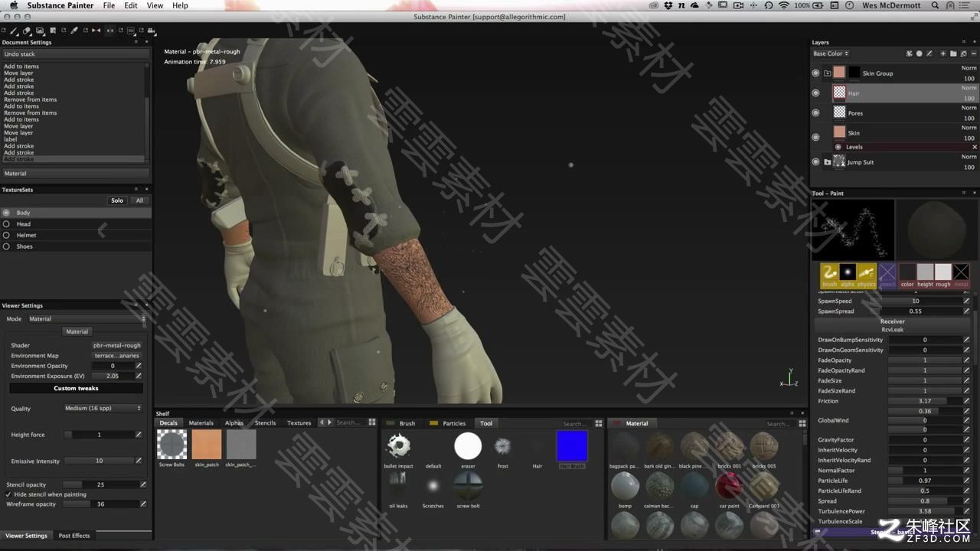The width and height of the screenshot is (980, 551).
Task: Open the alpha properties icon
Action: [x=848, y=275]
